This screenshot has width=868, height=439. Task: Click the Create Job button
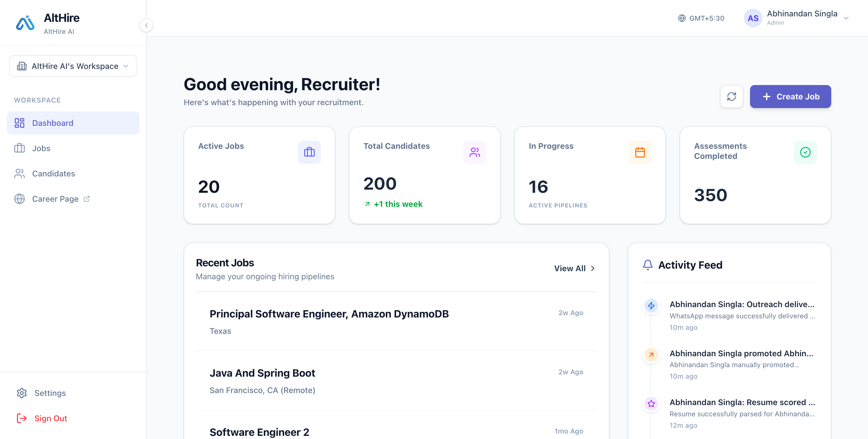790,97
